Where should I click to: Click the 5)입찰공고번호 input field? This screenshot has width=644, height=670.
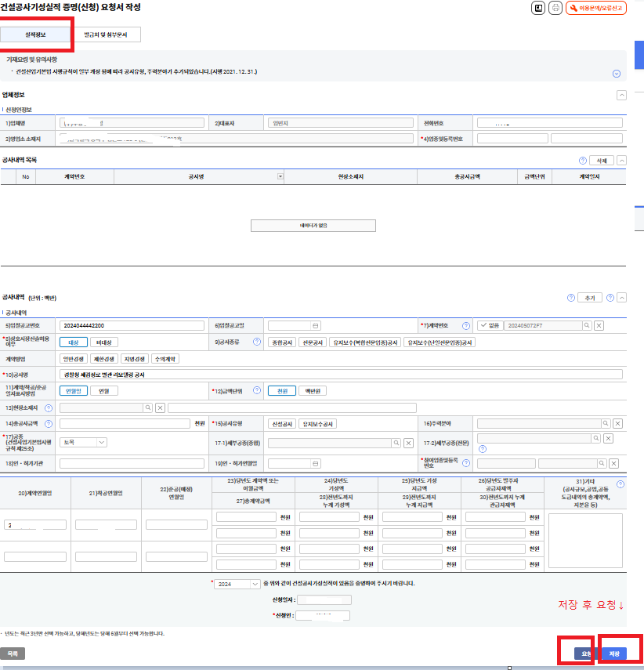[132, 326]
